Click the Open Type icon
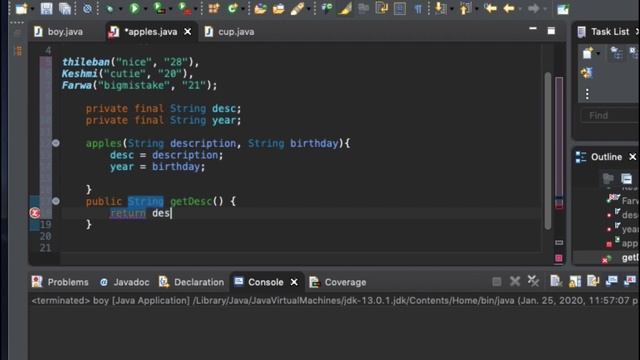This screenshot has height=360, width=640. (x=260, y=8)
